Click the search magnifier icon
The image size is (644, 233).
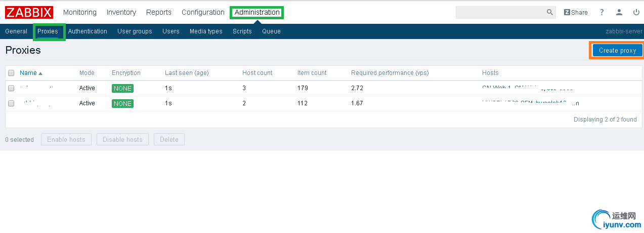tap(550, 12)
